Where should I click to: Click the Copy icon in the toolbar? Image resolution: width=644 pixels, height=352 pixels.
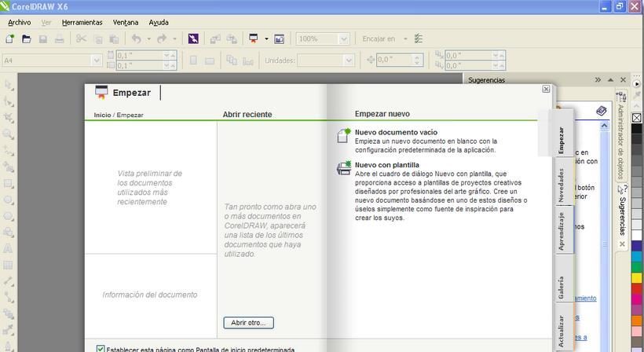pos(97,39)
